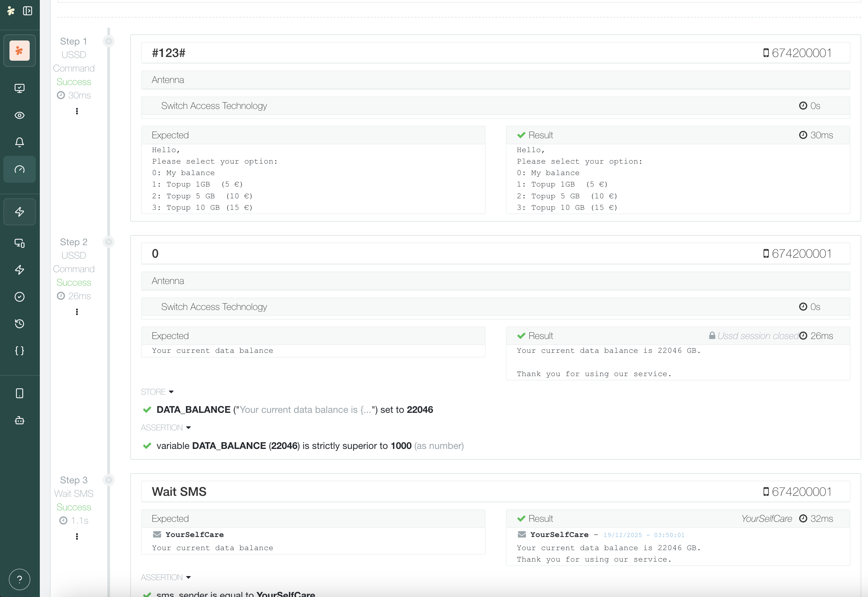Viewport: 868px width, 597px height.
Task: Open Step 1 three-dot options menu
Action: [x=77, y=111]
